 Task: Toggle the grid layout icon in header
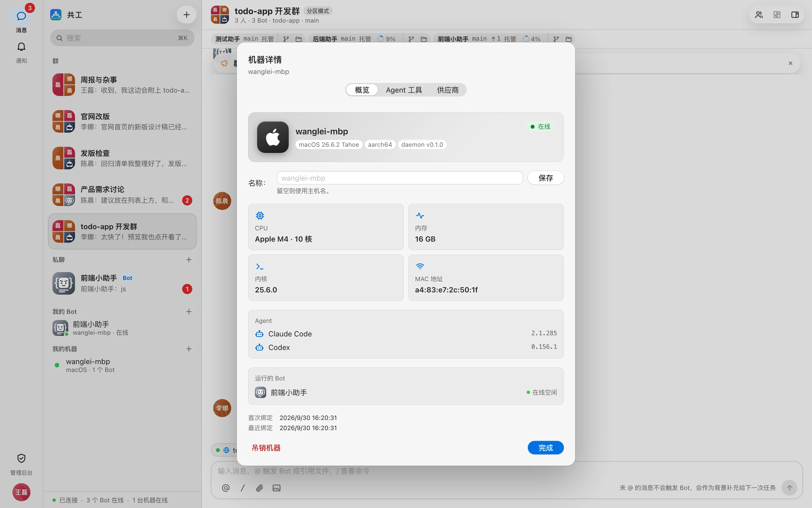click(x=777, y=15)
